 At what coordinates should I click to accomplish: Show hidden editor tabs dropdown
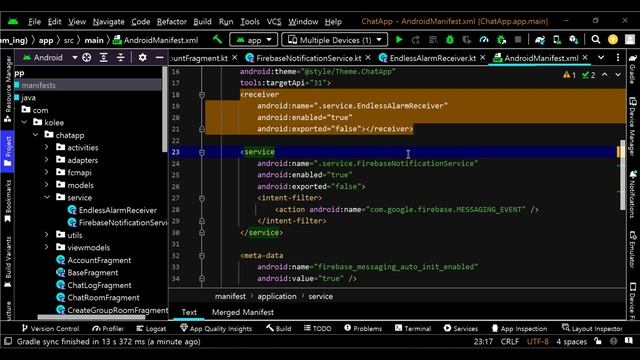pos(601,58)
